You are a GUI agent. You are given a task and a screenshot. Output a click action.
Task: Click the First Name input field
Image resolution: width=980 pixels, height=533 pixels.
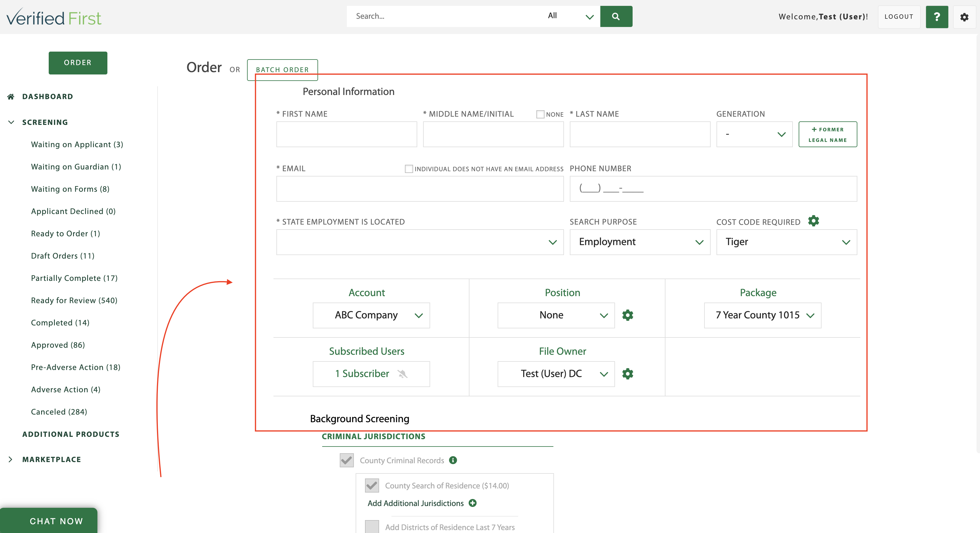(347, 134)
